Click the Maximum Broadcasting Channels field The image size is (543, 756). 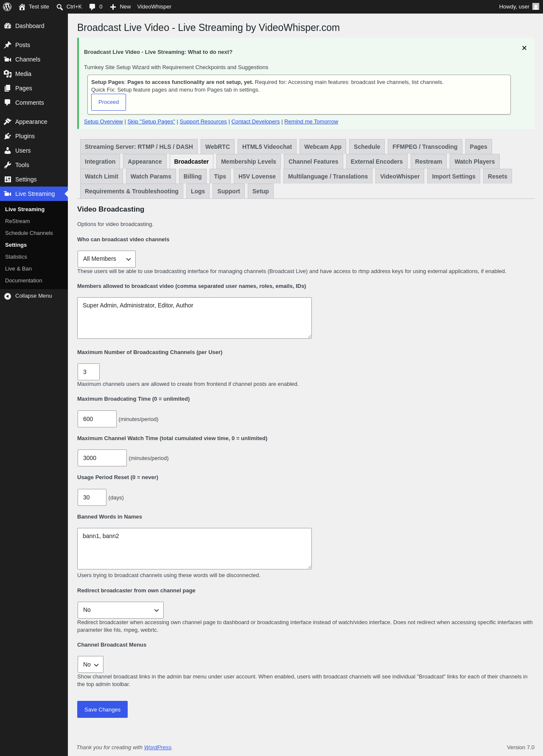coord(89,372)
